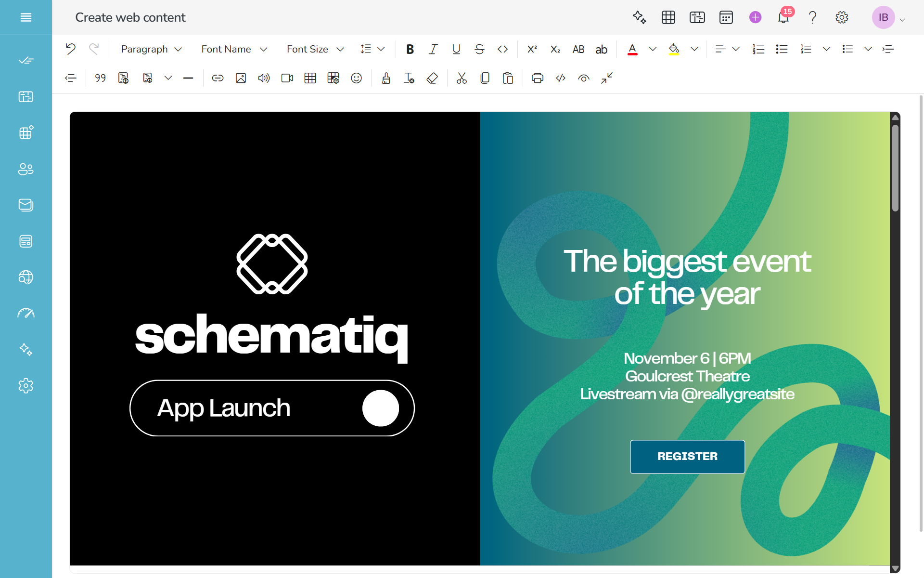The image size is (924, 578).
Task: Insert a horizontal line
Action: pos(188,78)
